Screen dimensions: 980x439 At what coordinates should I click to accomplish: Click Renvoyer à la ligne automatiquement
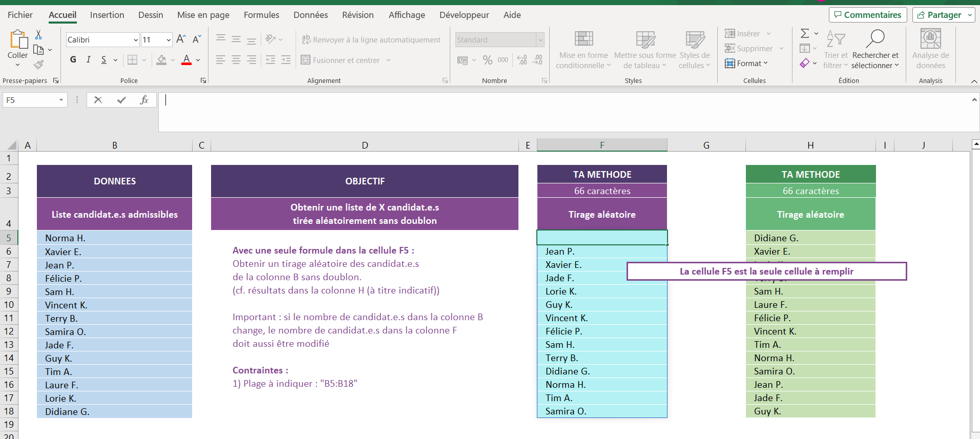(371, 39)
